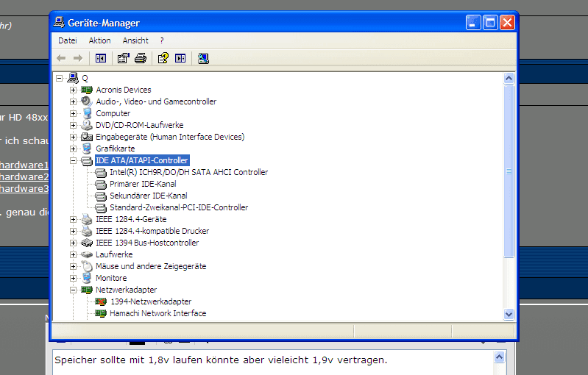Select the Monitore category label

pyautogui.click(x=111, y=278)
